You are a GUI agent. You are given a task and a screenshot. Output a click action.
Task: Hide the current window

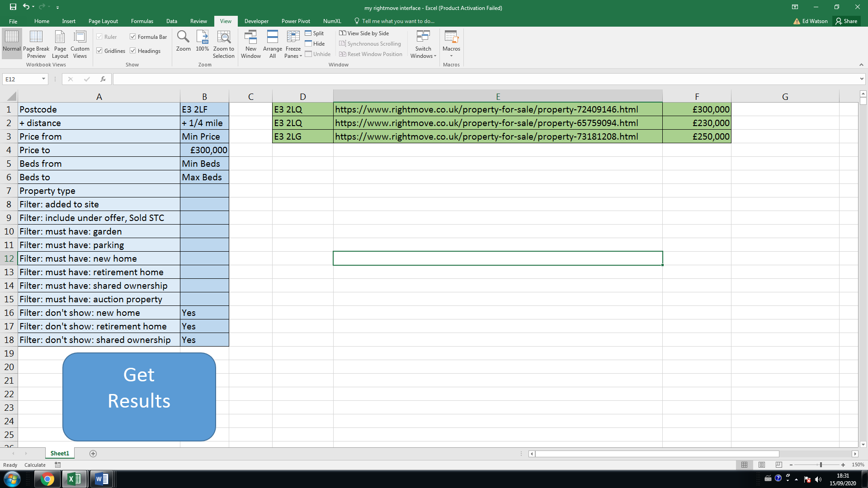click(315, 44)
